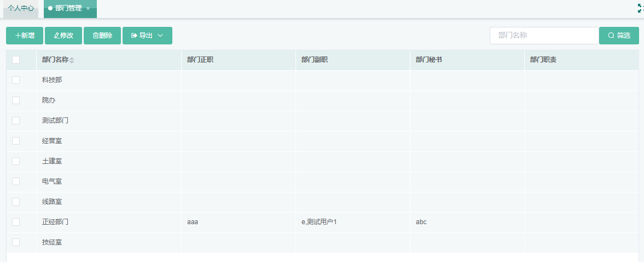Image resolution: width=644 pixels, height=262 pixels.
Task: Select the 院办 row checkbox
Action: pos(16,100)
